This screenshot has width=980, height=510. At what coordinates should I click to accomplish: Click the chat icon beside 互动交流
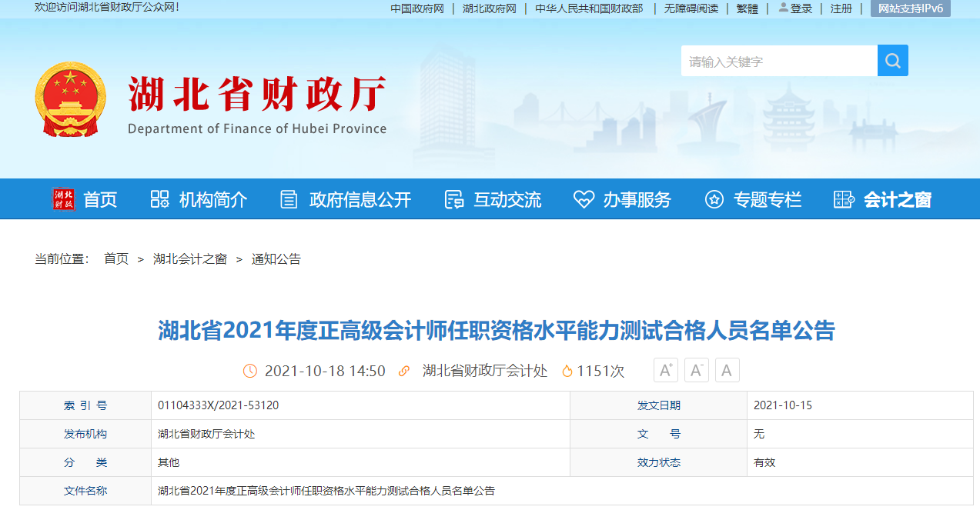point(453,198)
